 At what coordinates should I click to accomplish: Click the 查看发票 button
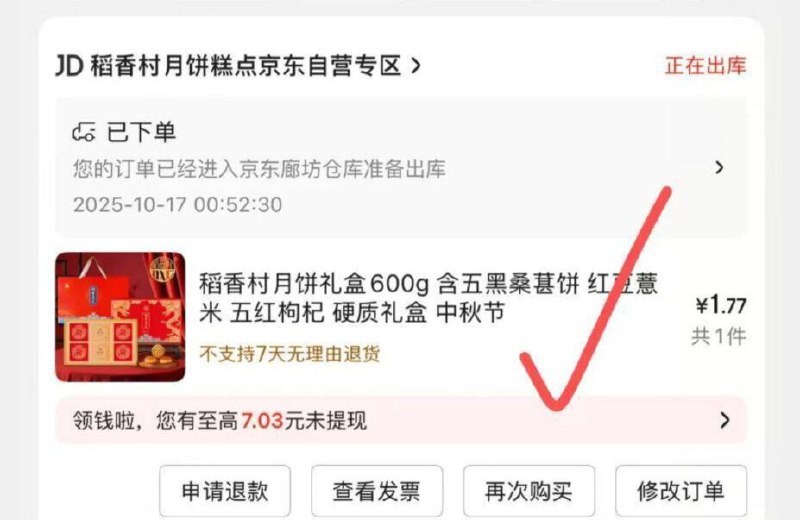[x=377, y=491]
